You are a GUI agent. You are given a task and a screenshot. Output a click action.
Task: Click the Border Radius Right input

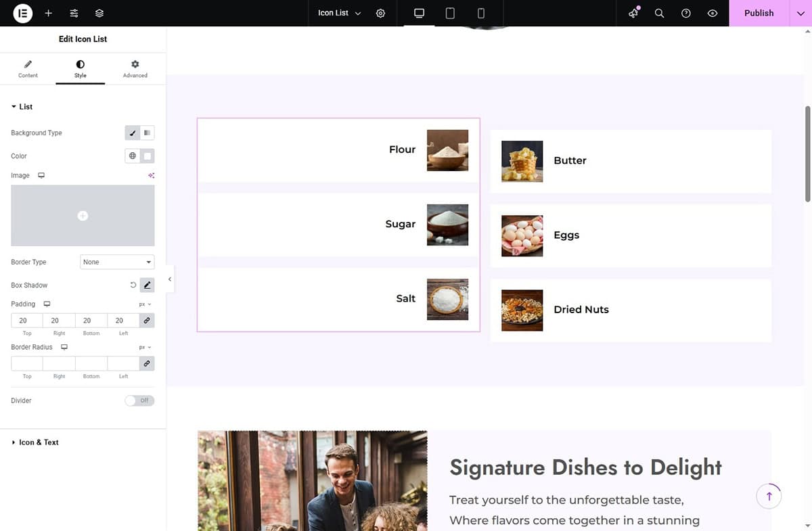coord(59,363)
